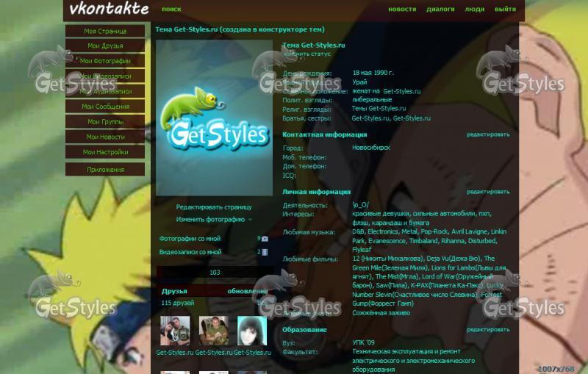Image resolution: width=588 pixels, height=374 pixels.
Task: Click обновления in friends header
Action: pos(248,291)
